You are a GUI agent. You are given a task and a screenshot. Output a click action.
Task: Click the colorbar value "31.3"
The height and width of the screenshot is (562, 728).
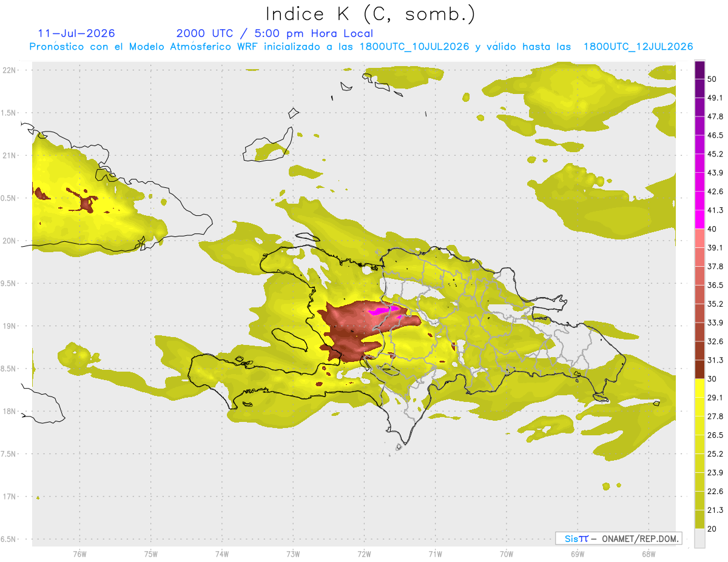[x=715, y=360]
